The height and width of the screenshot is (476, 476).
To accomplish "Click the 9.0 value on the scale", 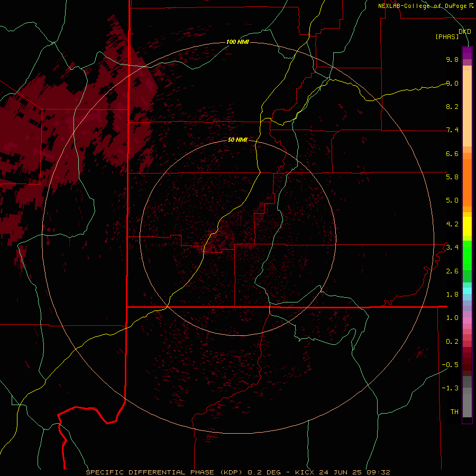I will [452, 83].
